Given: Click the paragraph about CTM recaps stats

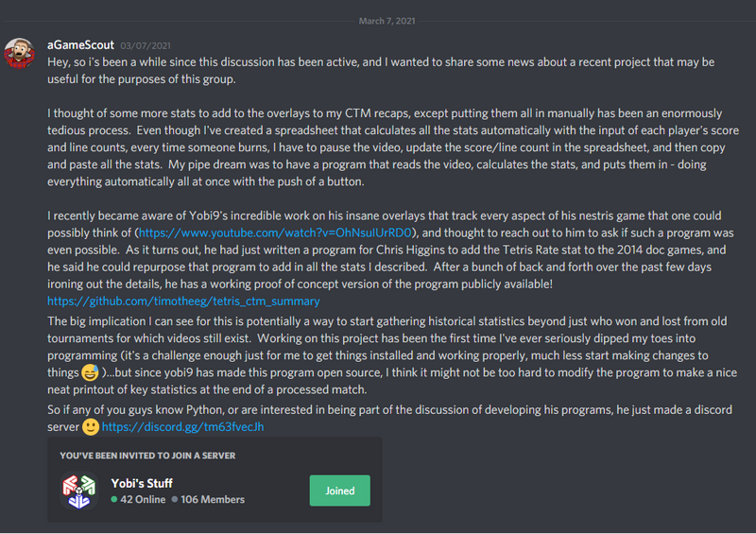Looking at the screenshot, I should pos(393,147).
